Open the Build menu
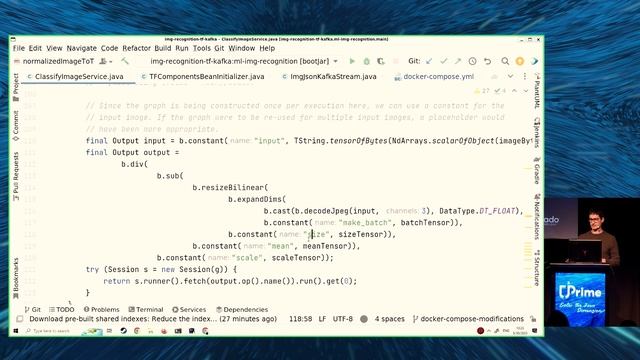Screen dimensions: 640x360 (162, 48)
